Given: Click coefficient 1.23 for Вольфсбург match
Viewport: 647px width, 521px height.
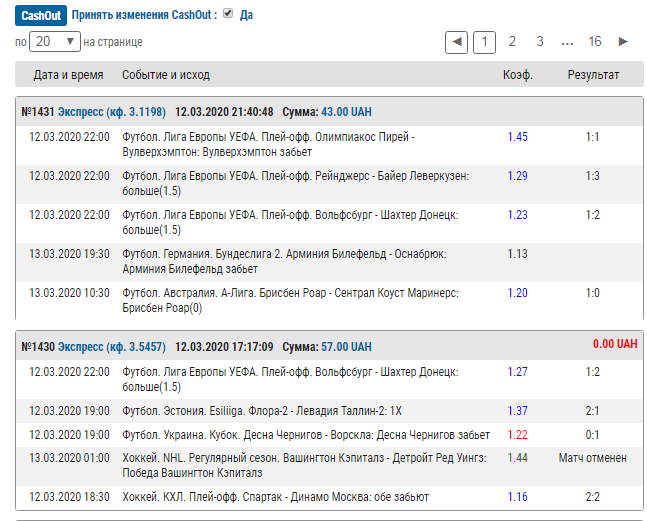Looking at the screenshot, I should coord(517,215).
